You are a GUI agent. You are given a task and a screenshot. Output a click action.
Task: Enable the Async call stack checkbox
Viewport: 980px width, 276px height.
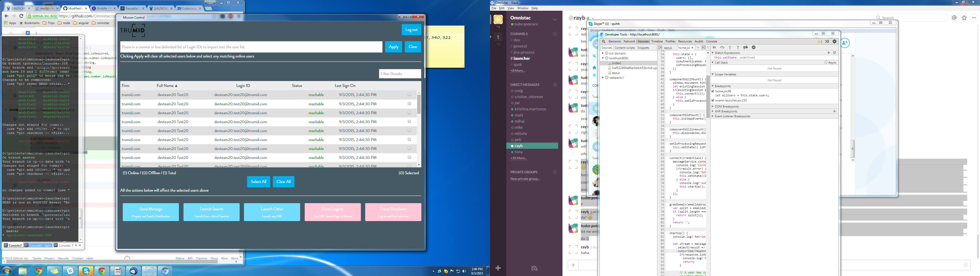coord(826,62)
